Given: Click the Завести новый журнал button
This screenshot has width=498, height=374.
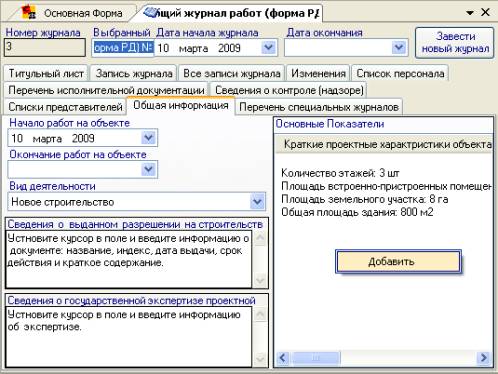Looking at the screenshot, I should (455, 43).
